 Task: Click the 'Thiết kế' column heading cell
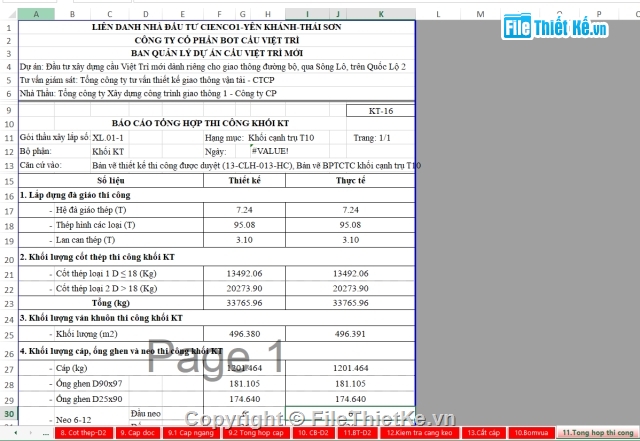tap(244, 180)
